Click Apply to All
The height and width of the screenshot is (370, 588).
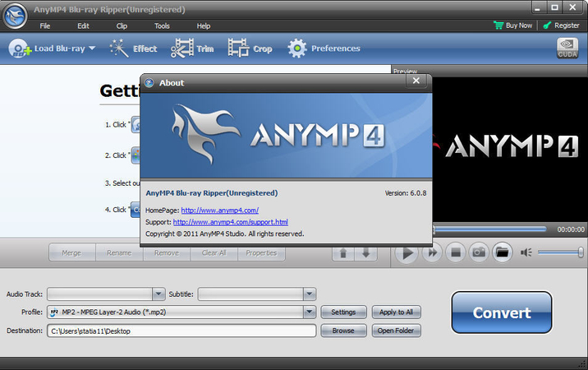[x=396, y=312]
